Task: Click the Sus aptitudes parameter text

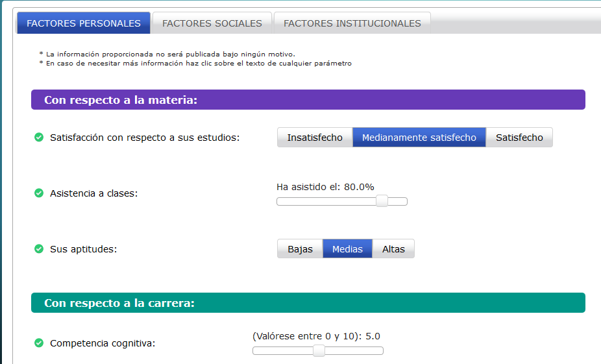Action: 83,249
